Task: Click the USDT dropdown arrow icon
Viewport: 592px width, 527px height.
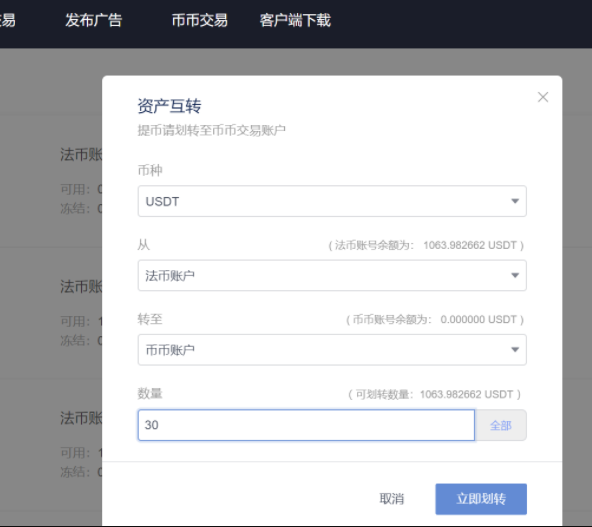Action: click(515, 201)
